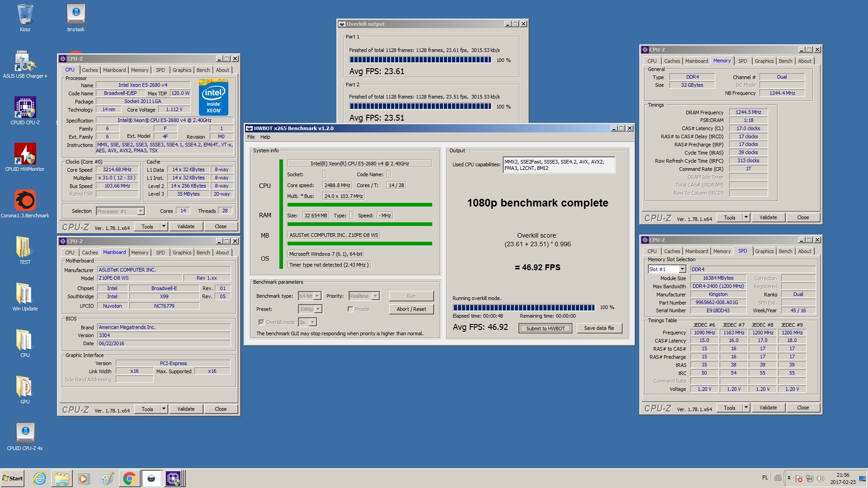
Task: Launch ASUS USB Charger+ desktop icon
Action: pyautogui.click(x=25, y=65)
